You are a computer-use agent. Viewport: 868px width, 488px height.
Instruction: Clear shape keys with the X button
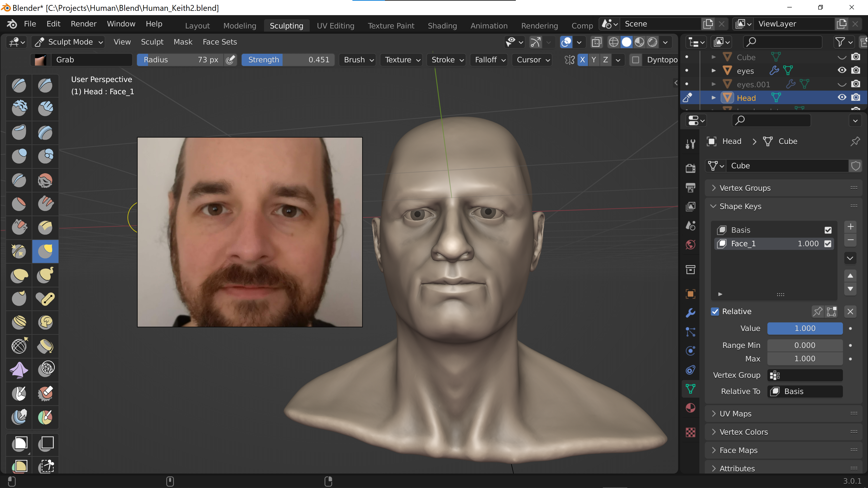(x=850, y=312)
